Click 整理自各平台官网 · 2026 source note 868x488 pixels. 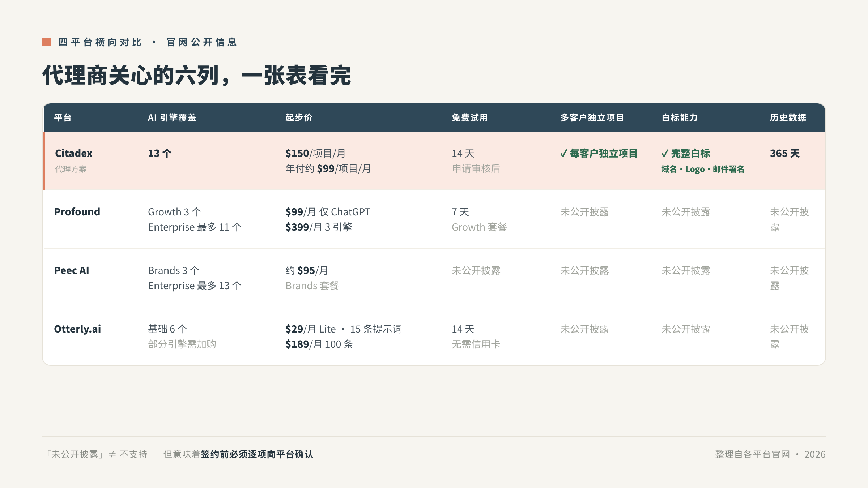point(770,454)
